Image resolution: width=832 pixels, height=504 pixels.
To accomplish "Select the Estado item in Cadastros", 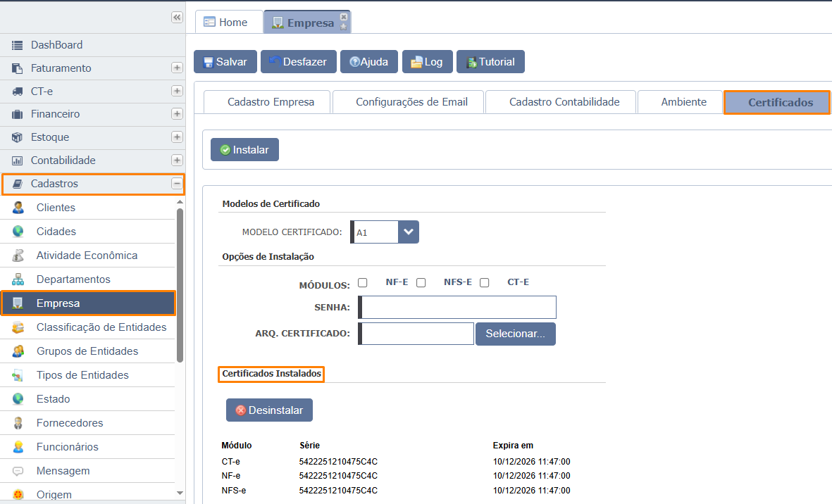I will pyautogui.click(x=88, y=399).
